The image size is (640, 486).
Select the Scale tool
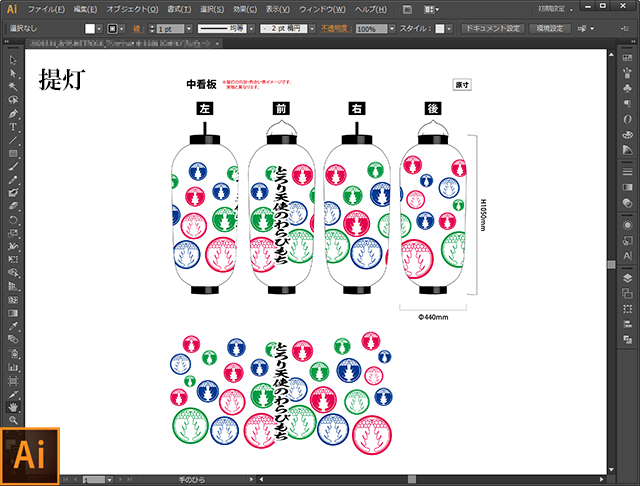pos(13,233)
